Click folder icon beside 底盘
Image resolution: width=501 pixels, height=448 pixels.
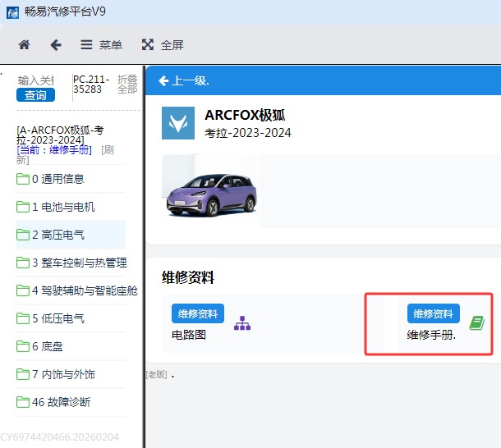[23, 346]
